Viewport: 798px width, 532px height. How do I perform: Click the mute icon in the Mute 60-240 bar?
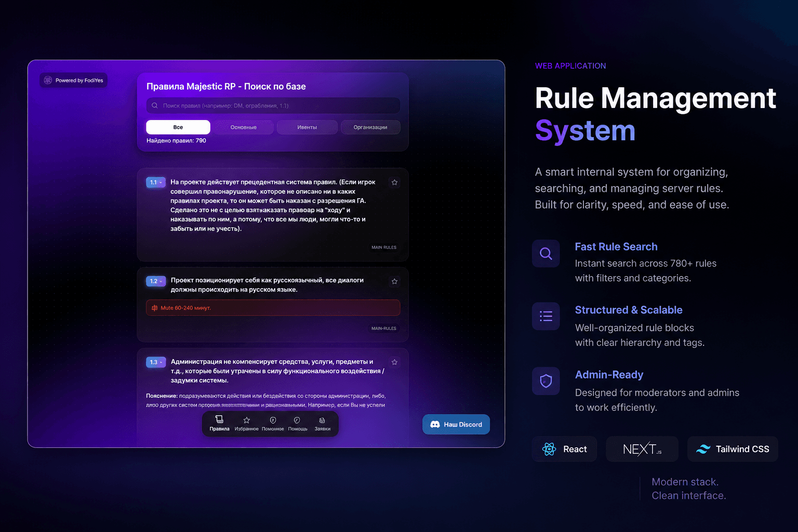154,308
